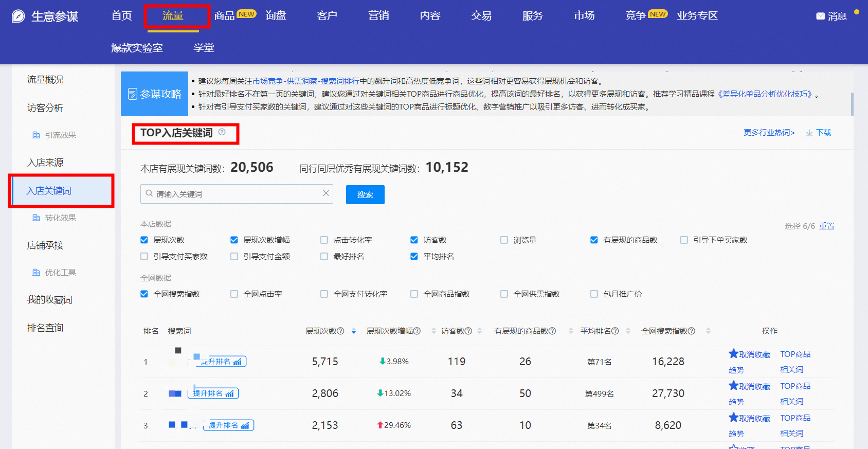Click the download arrow icon beside 下载
The width and height of the screenshot is (868, 449).
pyautogui.click(x=809, y=133)
